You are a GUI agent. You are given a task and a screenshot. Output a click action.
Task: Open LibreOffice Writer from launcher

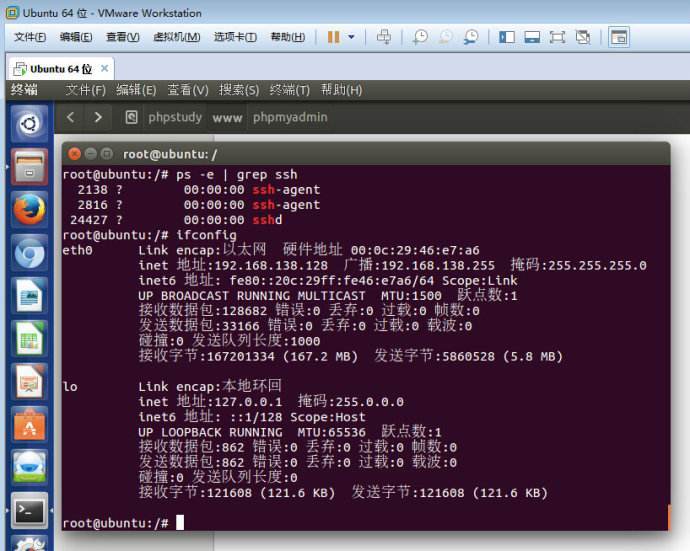[29, 296]
